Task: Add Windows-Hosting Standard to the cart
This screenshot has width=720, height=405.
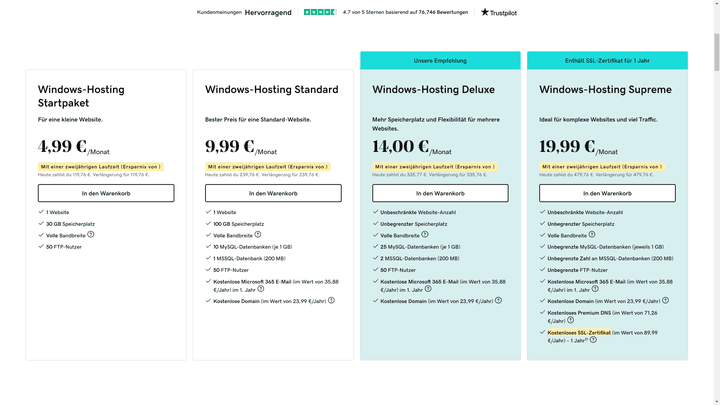Action: [273, 193]
